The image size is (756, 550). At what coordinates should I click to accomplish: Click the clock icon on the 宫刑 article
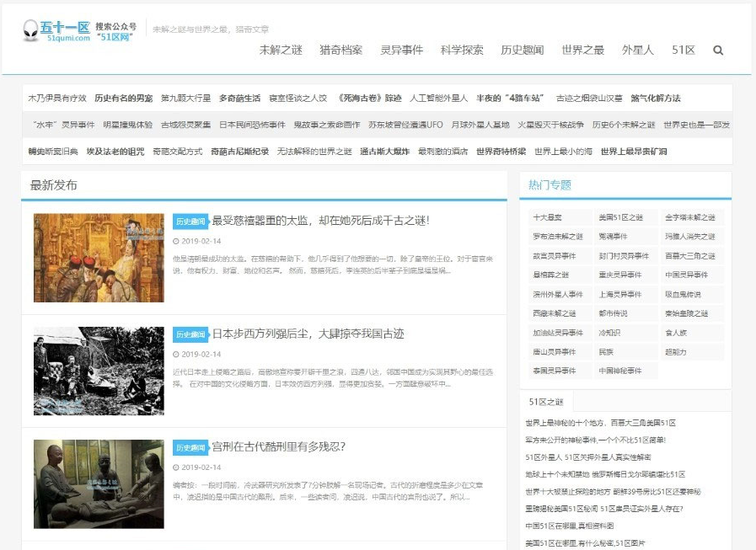point(174,469)
